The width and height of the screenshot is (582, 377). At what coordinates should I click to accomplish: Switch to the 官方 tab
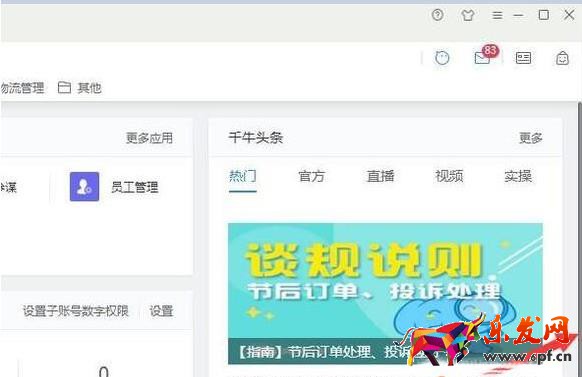point(311,176)
